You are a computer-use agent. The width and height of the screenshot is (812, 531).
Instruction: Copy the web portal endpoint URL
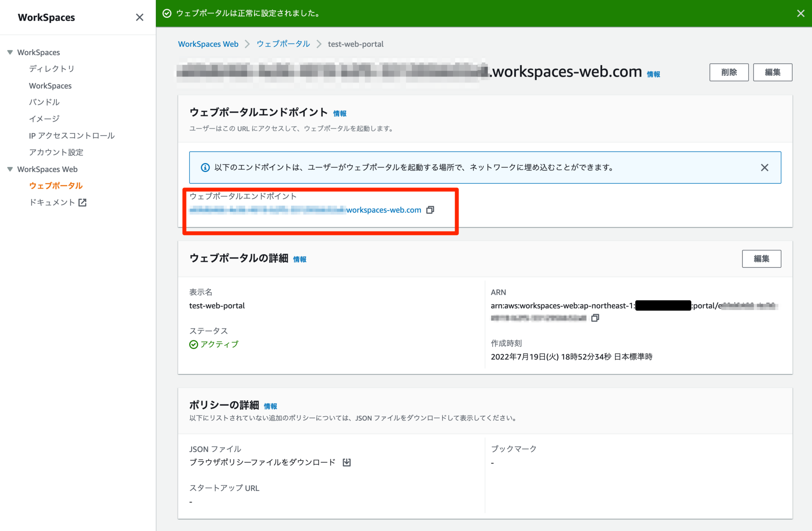(430, 210)
